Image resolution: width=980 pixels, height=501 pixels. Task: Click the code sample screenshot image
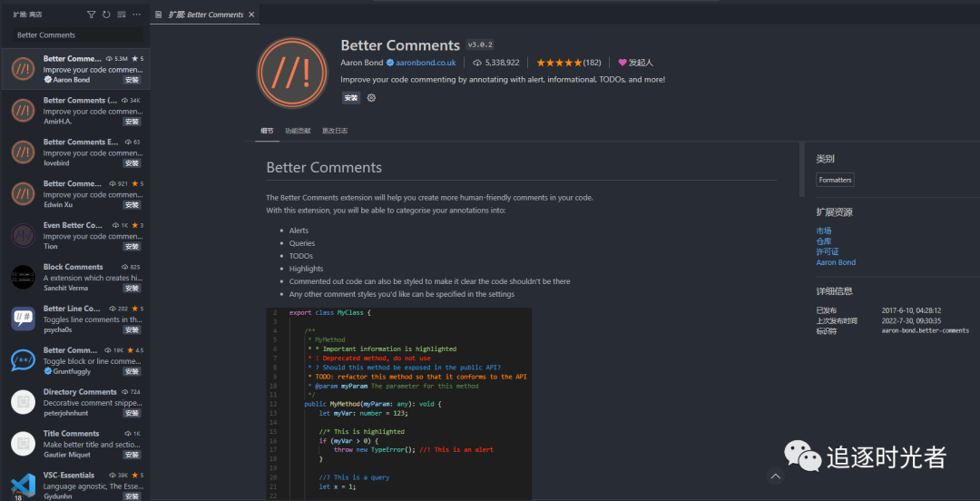(398, 403)
